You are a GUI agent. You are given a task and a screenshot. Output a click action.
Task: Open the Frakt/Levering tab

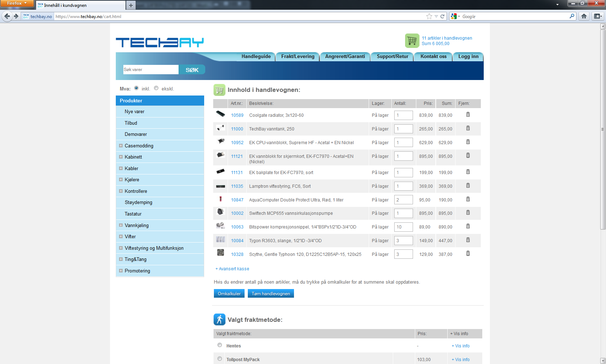pos(298,57)
